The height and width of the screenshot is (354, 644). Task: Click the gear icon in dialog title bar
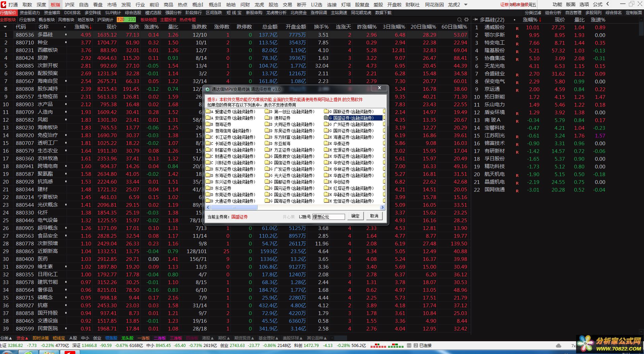[x=208, y=89]
